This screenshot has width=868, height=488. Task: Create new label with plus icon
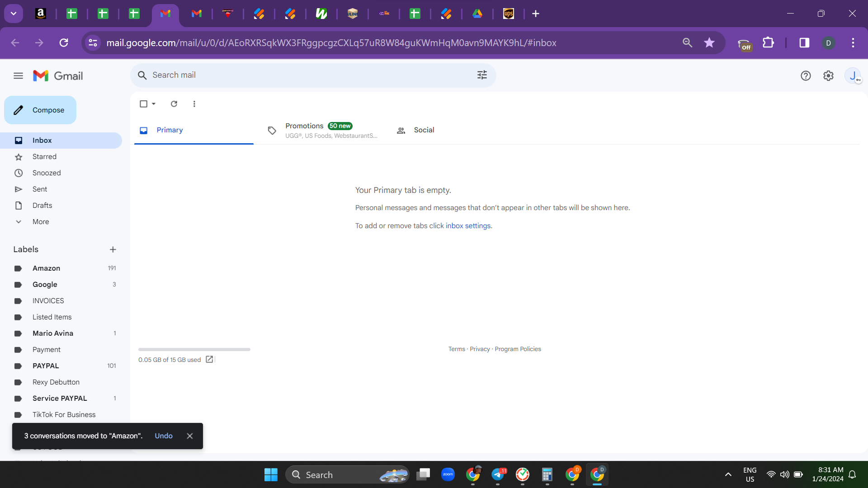tap(113, 249)
